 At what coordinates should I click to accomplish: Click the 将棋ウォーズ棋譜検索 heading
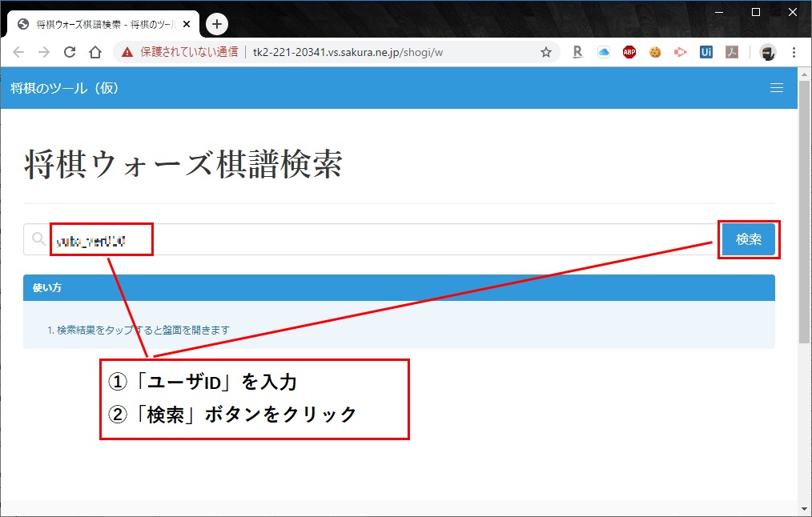pyautogui.click(x=183, y=164)
